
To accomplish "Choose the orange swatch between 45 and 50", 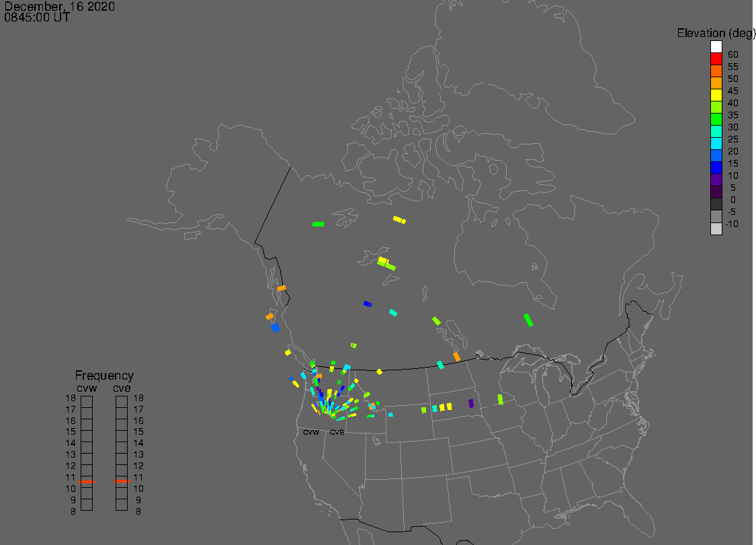I will pyautogui.click(x=716, y=83).
